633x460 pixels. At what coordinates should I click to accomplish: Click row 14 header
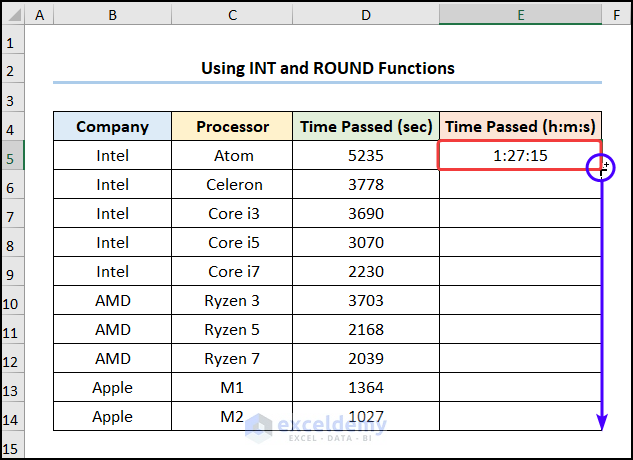click(12, 417)
